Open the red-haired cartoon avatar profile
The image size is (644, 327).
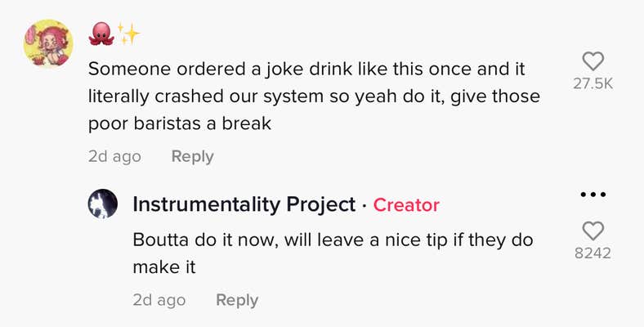pyautogui.click(x=48, y=43)
